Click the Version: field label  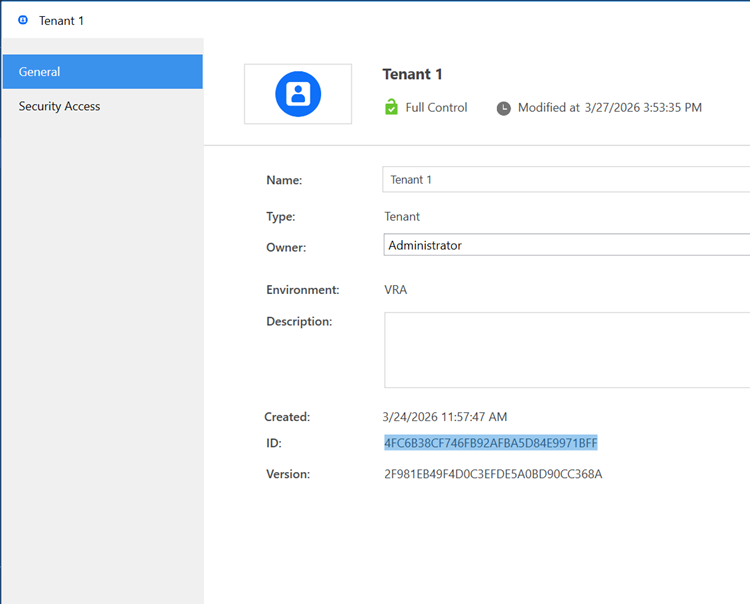288,474
